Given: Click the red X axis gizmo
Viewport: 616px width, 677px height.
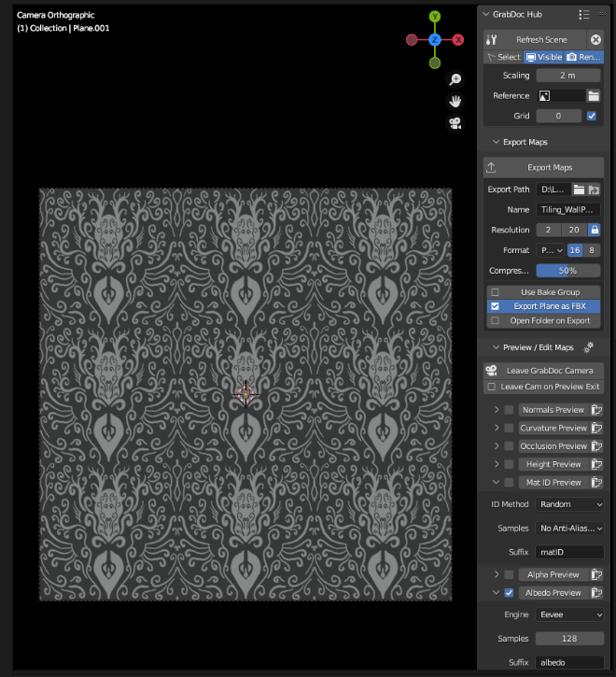Looking at the screenshot, I should 458,40.
